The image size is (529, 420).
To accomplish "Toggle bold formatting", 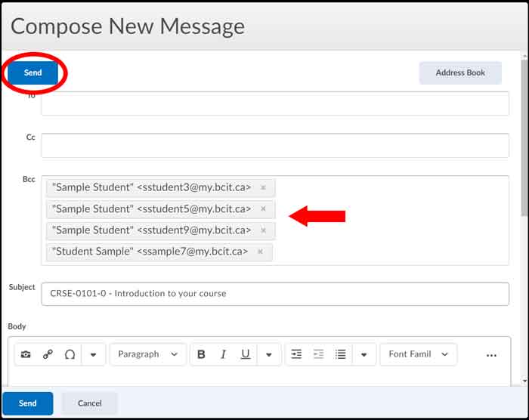I will pyautogui.click(x=201, y=354).
